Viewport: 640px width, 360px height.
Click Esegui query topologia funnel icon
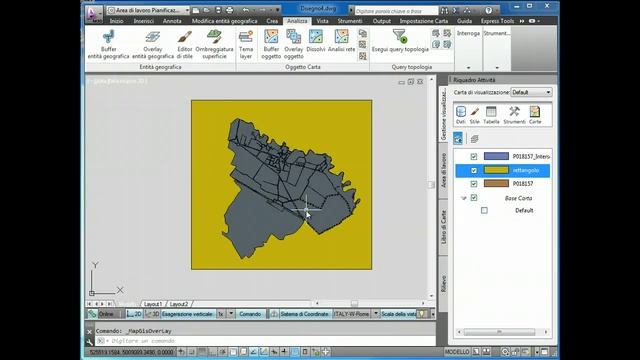400,36
